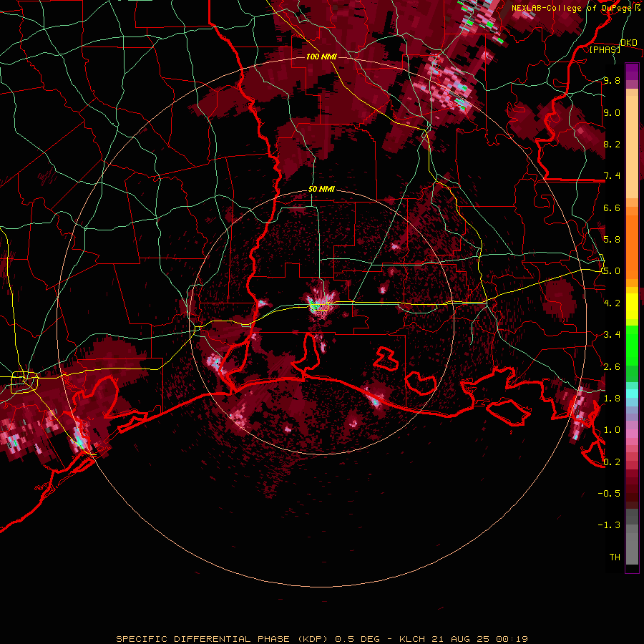Click the -1.3 value on the color scale
644x644 pixels.
coord(609,525)
